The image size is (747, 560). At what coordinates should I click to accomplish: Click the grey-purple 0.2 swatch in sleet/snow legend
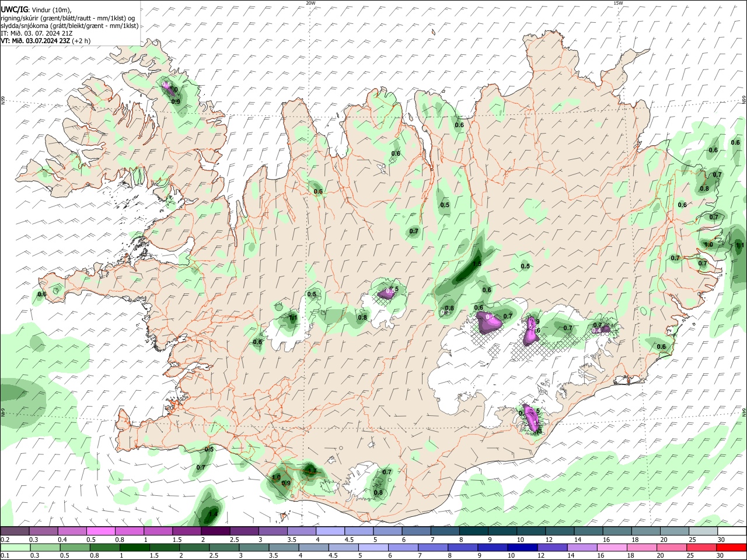tap(15, 531)
